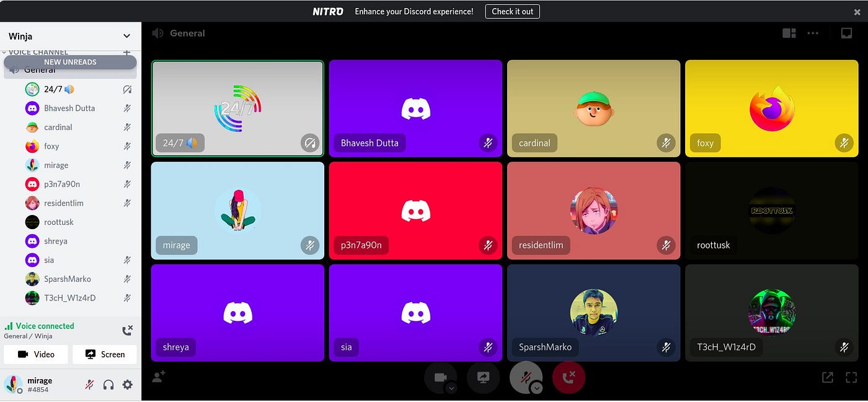Click muted mic icon on cardinal tile
Image resolution: width=868 pixels, height=402 pixels.
[666, 143]
